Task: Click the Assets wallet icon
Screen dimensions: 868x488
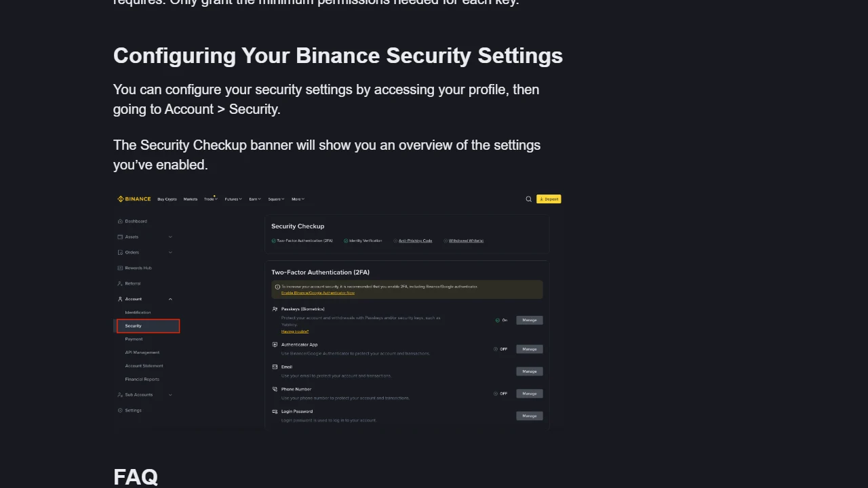Action: pos(120,237)
